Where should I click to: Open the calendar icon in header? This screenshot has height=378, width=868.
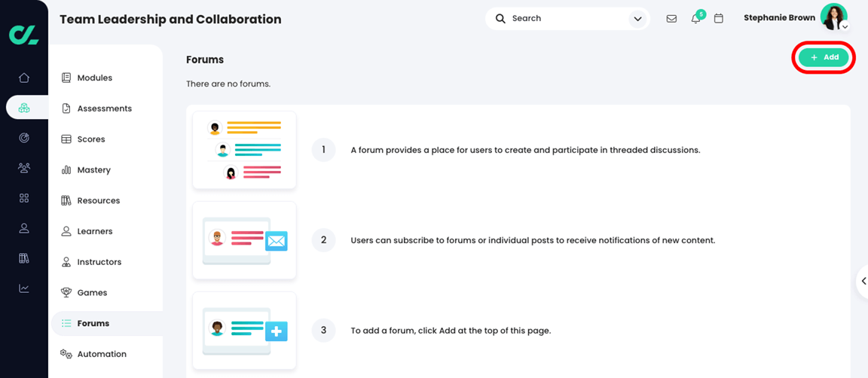[719, 19]
